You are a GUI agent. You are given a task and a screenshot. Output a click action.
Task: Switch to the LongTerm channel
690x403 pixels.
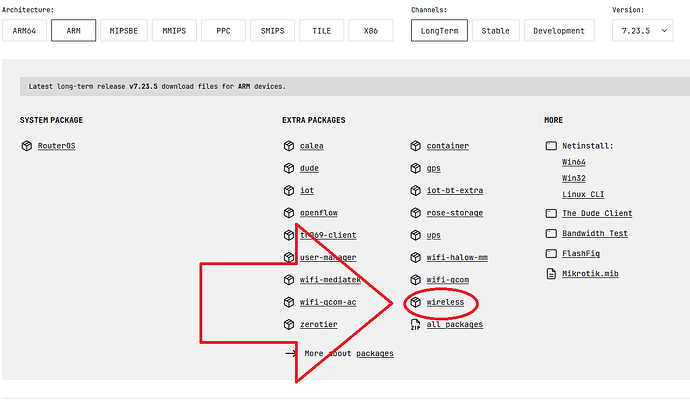coord(439,31)
